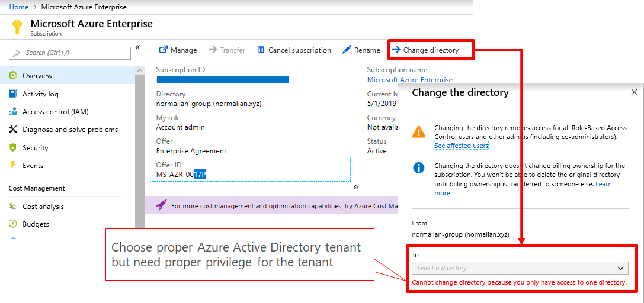Go to Home breadcrumb link

pyautogui.click(x=18, y=7)
